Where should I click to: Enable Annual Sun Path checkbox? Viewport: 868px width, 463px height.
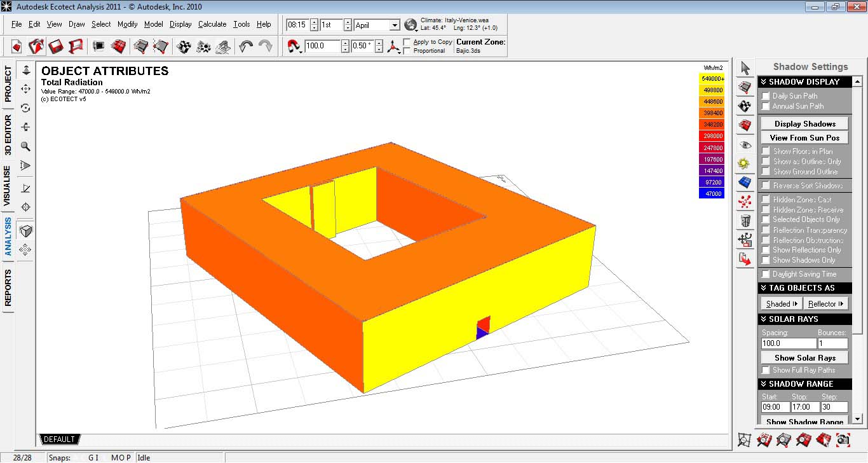766,106
